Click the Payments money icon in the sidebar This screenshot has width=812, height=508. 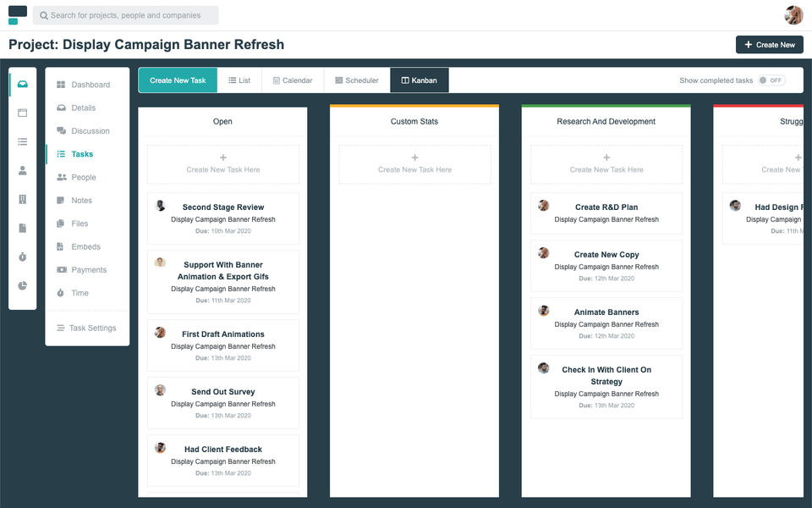point(62,269)
